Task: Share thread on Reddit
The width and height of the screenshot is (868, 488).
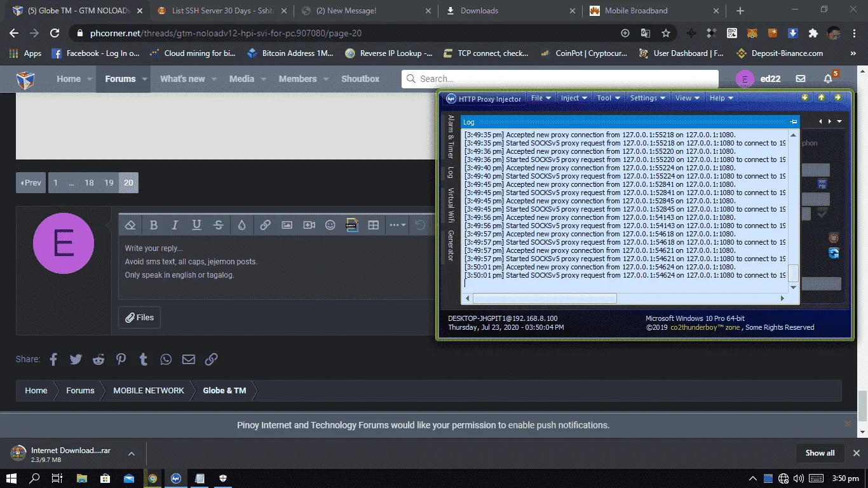Action: coord(98,360)
